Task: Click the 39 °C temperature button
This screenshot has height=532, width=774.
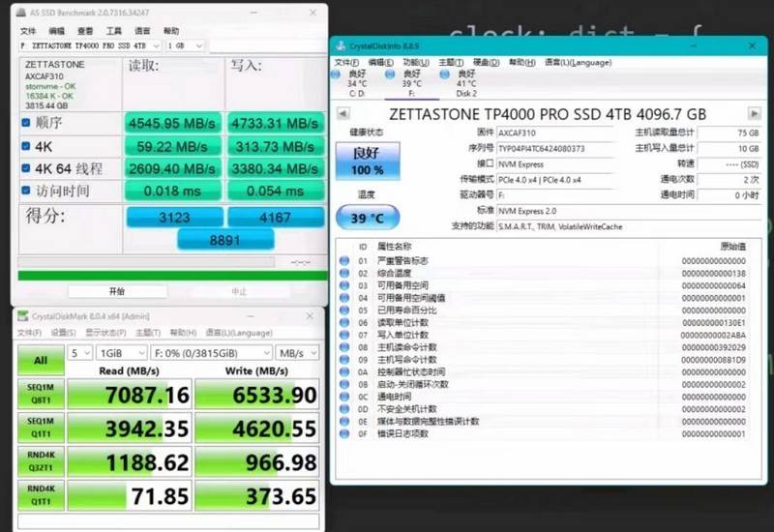Action: click(x=368, y=218)
